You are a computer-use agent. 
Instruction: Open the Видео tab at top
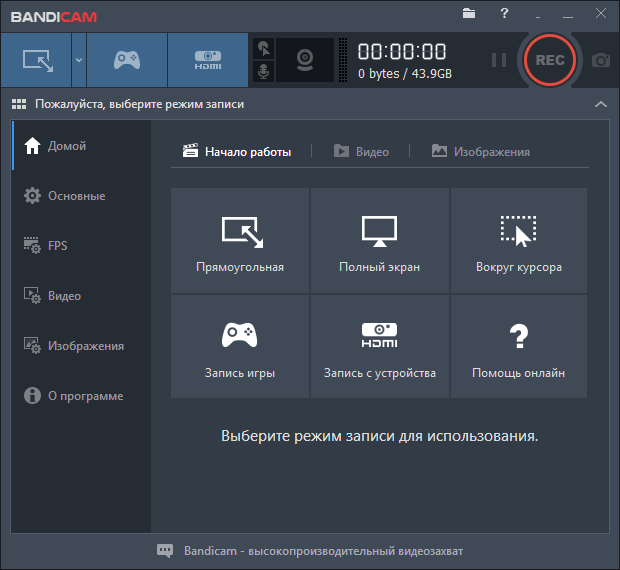(360, 152)
